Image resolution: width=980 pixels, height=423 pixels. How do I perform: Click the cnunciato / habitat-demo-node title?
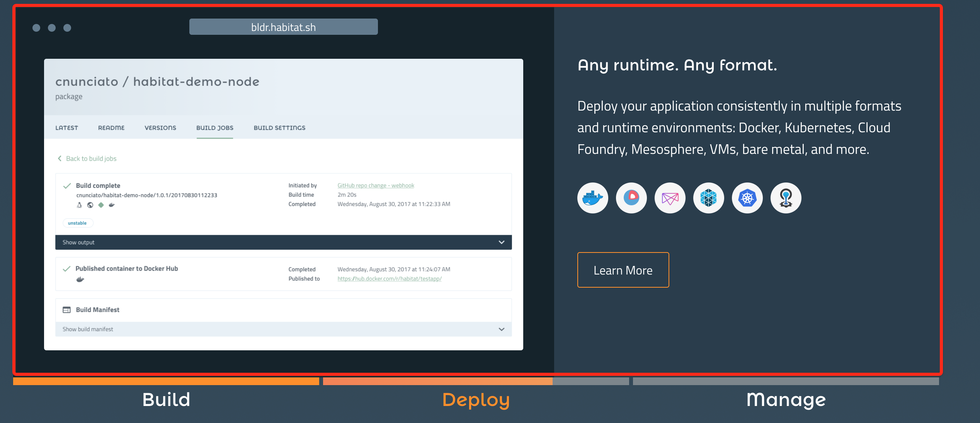157,82
